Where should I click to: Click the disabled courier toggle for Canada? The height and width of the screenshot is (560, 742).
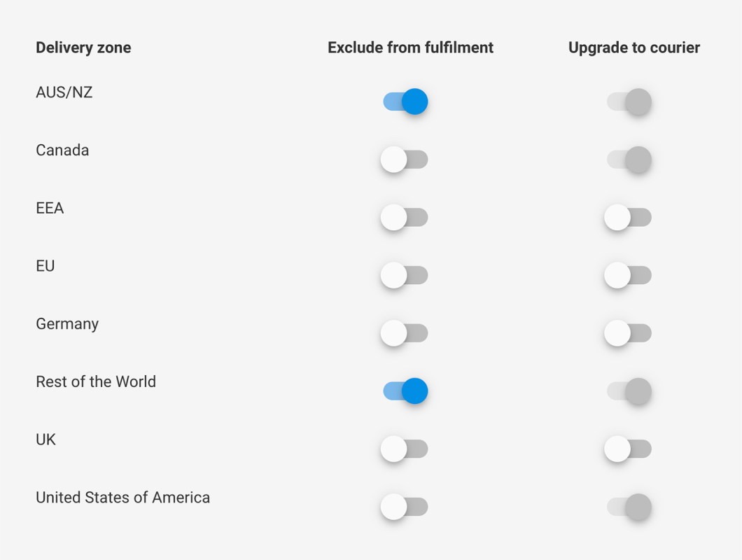pos(629,159)
